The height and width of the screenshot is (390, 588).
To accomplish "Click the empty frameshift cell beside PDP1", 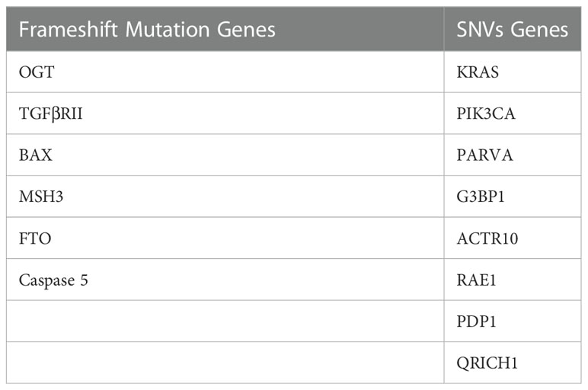I will pyautogui.click(x=225, y=321).
